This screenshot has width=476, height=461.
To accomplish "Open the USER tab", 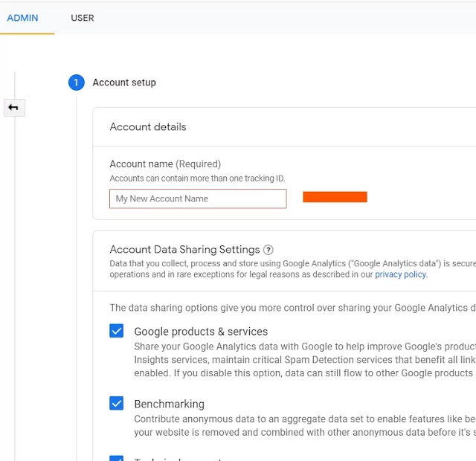I will pos(83,18).
